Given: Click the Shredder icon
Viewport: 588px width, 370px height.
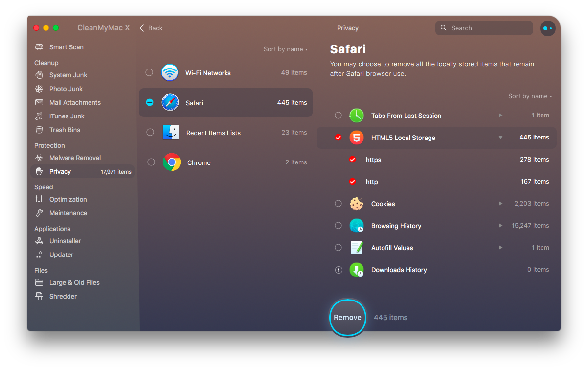Looking at the screenshot, I should tap(39, 297).
